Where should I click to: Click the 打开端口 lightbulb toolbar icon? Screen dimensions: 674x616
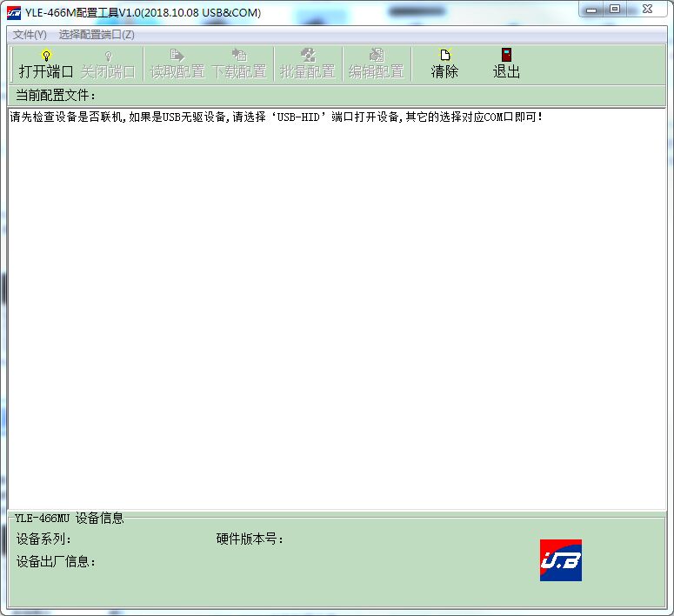click(x=47, y=56)
